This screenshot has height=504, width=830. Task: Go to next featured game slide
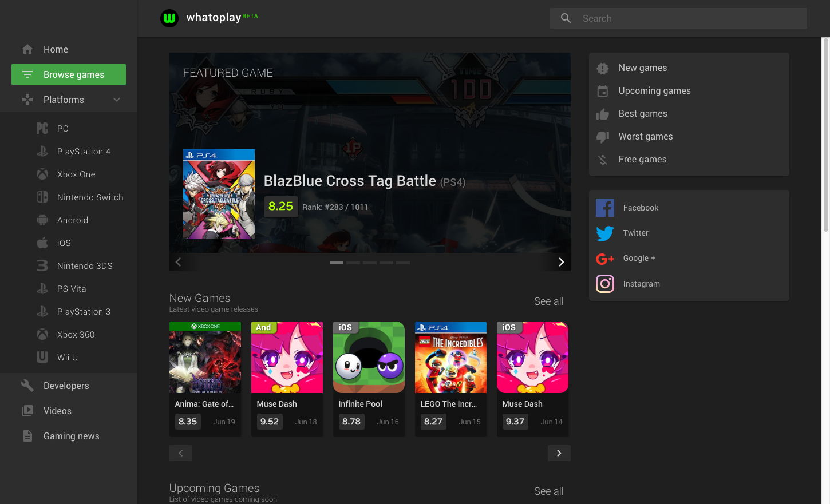point(562,262)
